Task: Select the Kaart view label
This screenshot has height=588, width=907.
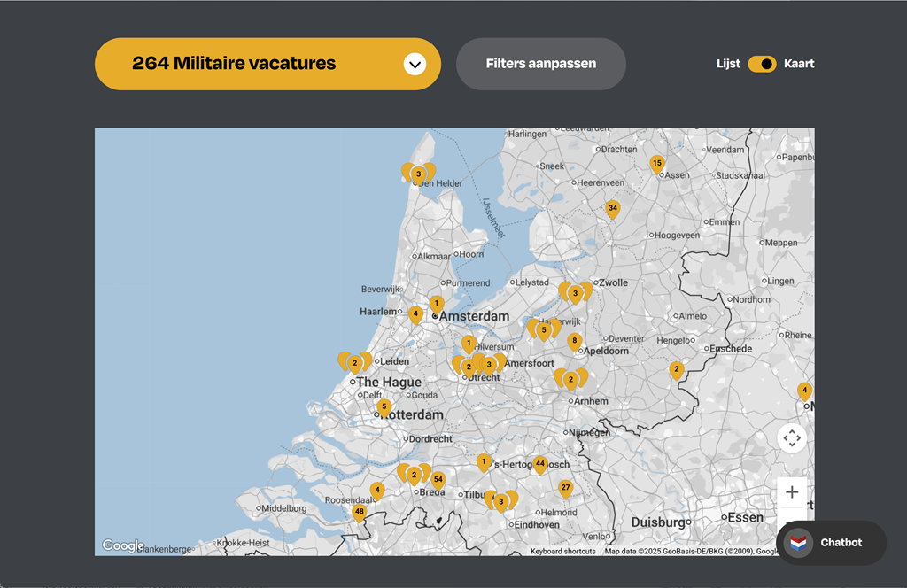Action: click(799, 64)
